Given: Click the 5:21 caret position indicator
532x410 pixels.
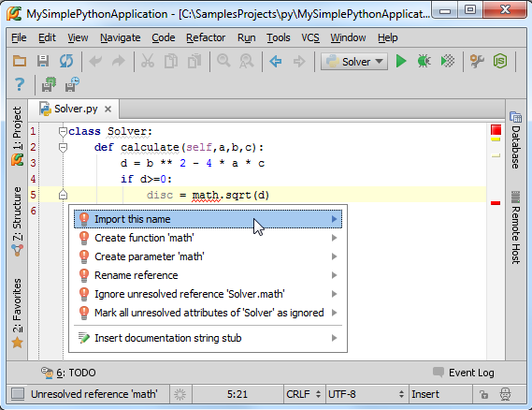Looking at the screenshot, I should (237, 394).
